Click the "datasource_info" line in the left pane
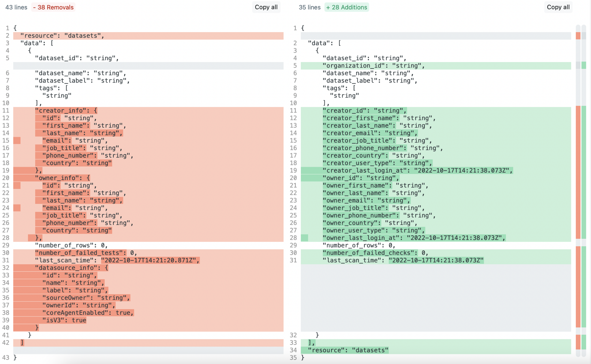This screenshot has height=364, width=591. pos(71,268)
